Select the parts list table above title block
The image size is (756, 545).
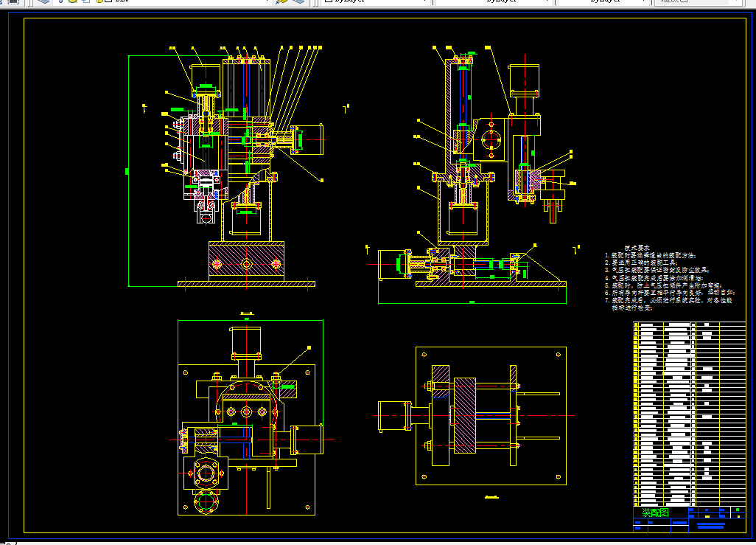coord(690,414)
